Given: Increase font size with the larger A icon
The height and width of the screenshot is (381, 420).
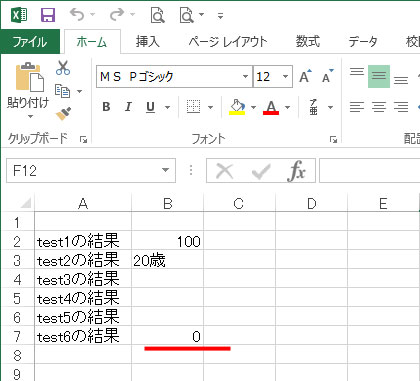Looking at the screenshot, I should coord(305,76).
